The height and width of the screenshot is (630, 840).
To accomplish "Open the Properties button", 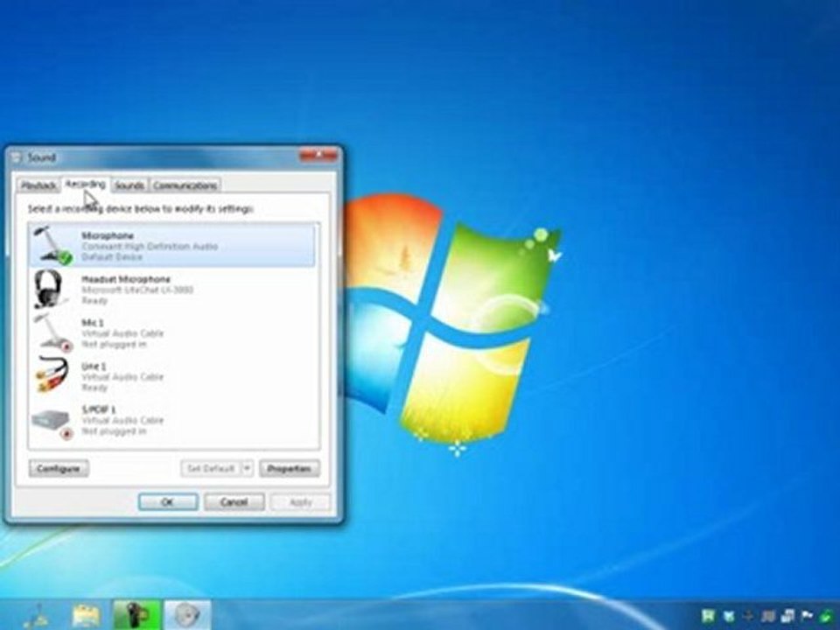I will click(290, 469).
